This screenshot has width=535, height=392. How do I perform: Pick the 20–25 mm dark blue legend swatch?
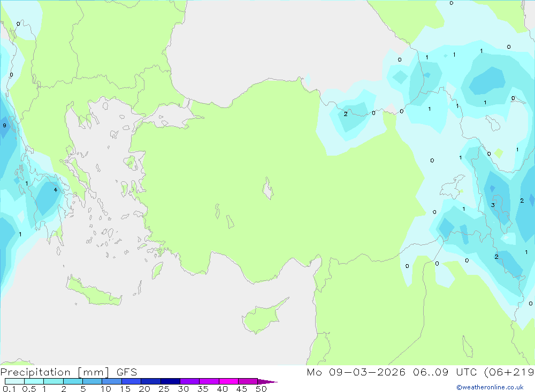click(x=150, y=381)
